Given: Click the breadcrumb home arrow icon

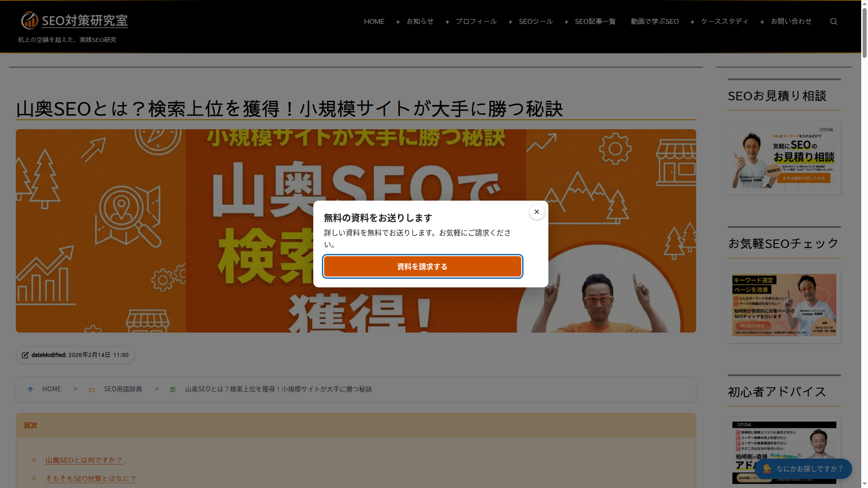Looking at the screenshot, I should point(30,389).
